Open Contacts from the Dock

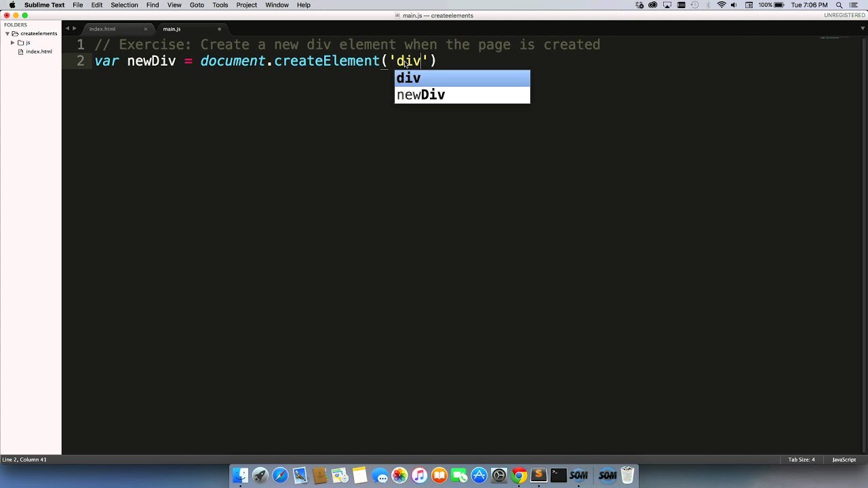[320, 476]
